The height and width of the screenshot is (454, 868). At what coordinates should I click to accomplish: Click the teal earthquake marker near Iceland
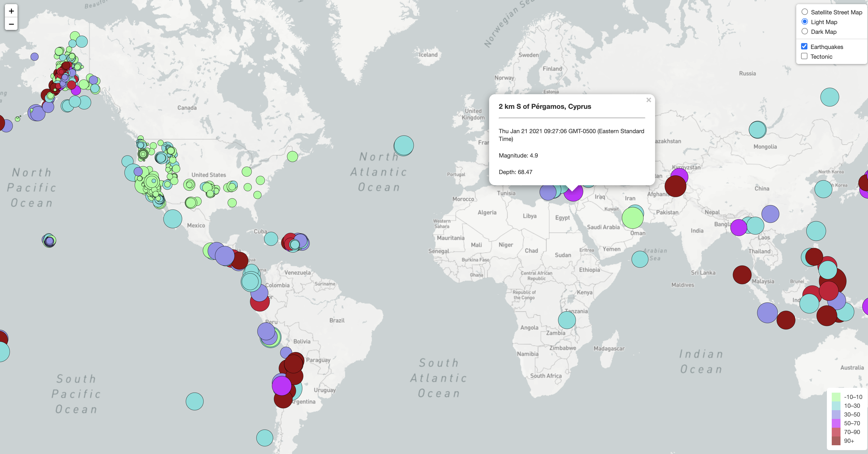click(x=404, y=145)
